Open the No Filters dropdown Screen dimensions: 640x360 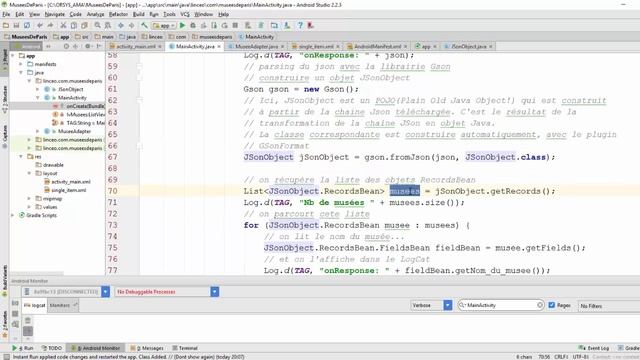click(x=608, y=306)
